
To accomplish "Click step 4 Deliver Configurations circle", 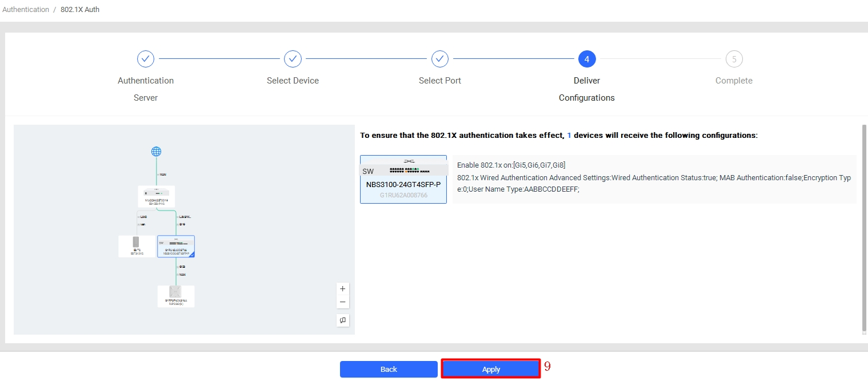I will 587,59.
